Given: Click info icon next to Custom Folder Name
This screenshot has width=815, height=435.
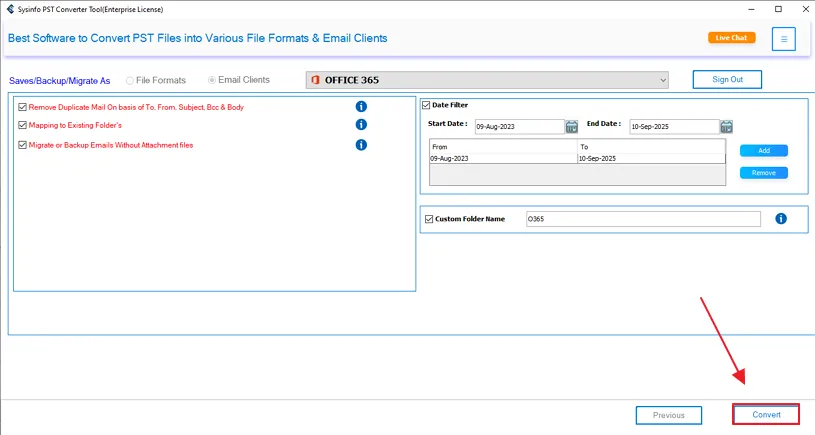Looking at the screenshot, I should [x=781, y=219].
